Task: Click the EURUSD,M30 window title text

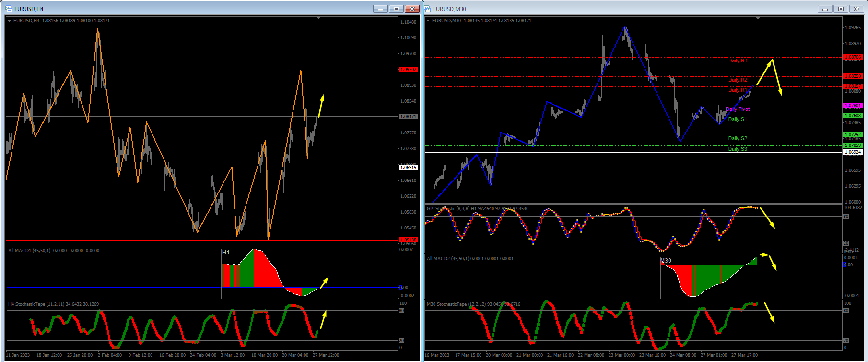Action: [449, 9]
